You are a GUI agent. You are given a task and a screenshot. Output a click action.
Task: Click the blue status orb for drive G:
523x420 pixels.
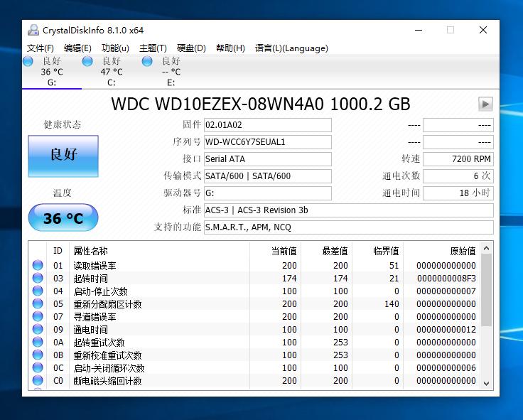tap(28, 61)
